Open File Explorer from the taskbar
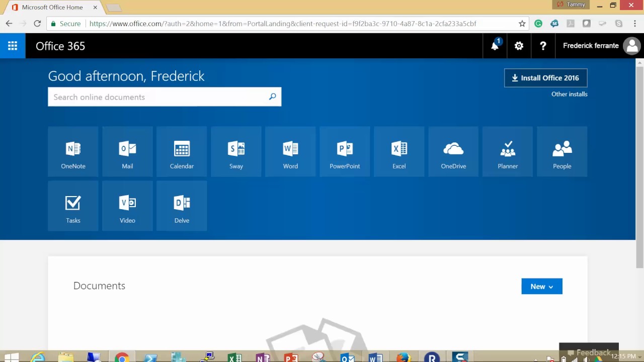 pyautogui.click(x=66, y=357)
